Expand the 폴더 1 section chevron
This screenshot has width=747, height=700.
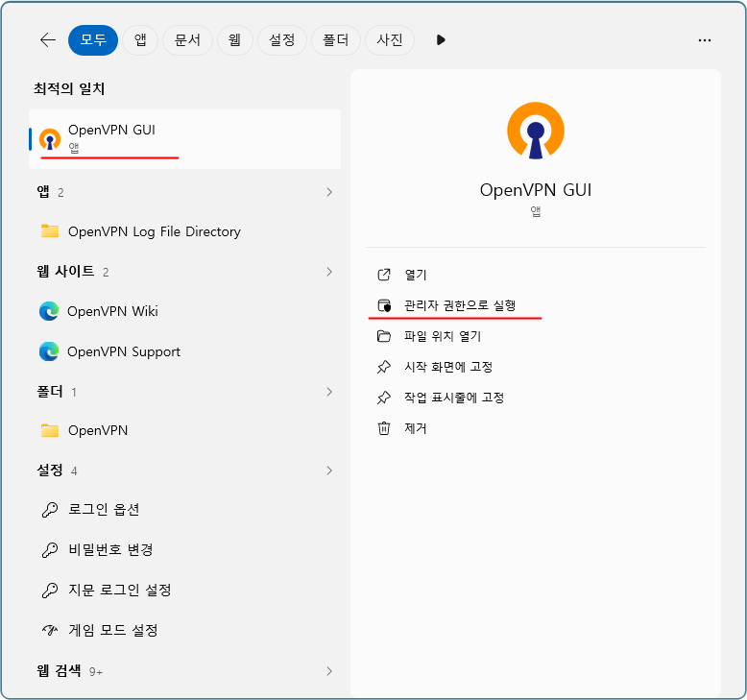(329, 392)
